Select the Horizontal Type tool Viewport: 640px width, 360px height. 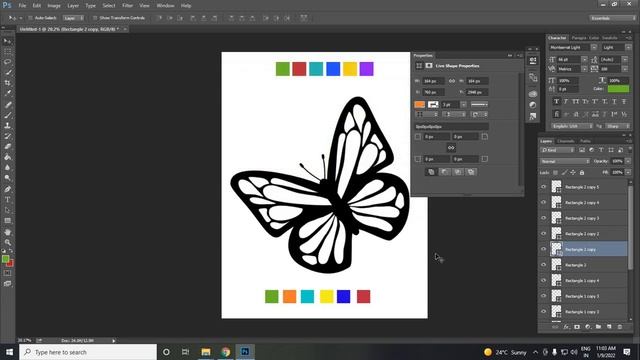click(x=7, y=200)
